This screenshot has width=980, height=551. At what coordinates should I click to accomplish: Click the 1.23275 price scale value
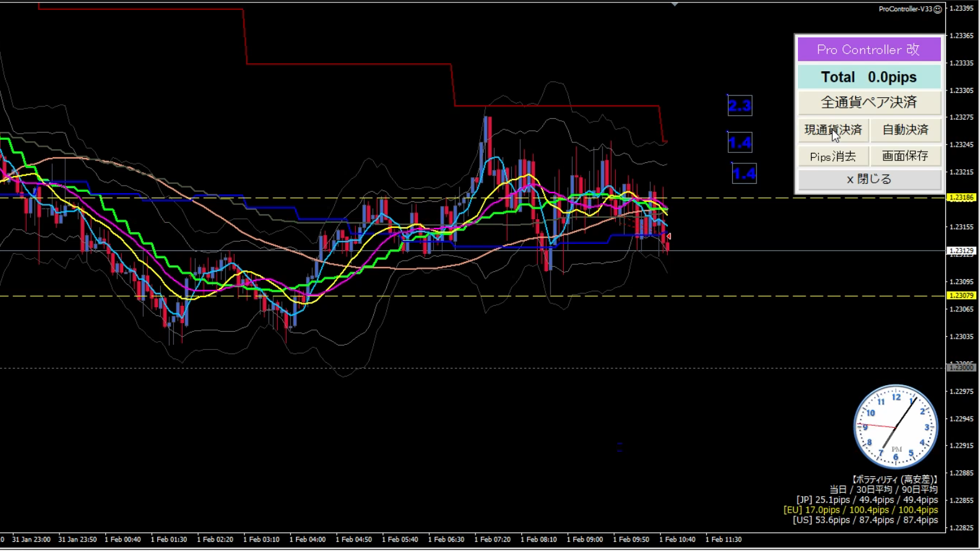[x=962, y=118]
